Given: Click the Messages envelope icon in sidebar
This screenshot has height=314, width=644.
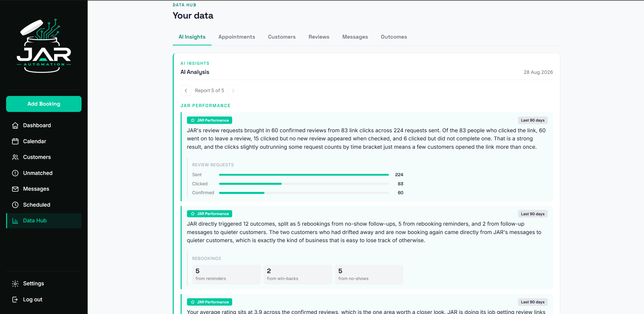Looking at the screenshot, I should tap(15, 189).
